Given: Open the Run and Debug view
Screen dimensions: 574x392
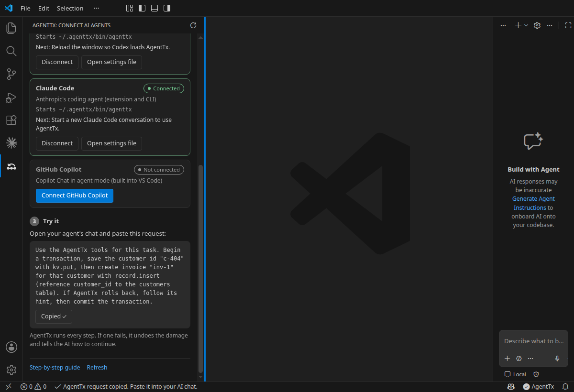Looking at the screenshot, I should 11,97.
